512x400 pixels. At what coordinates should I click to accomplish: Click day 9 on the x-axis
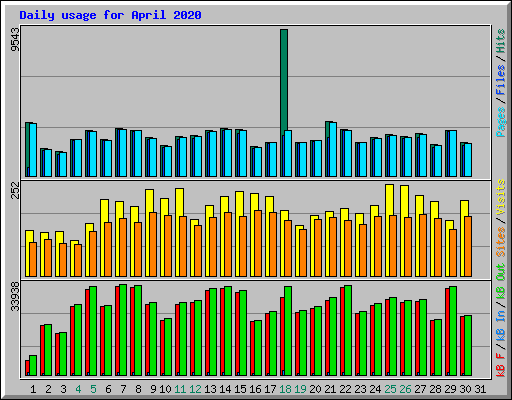153,389
